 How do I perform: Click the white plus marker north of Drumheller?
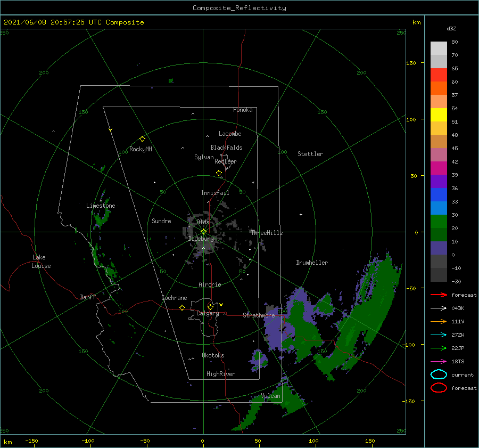(301, 214)
